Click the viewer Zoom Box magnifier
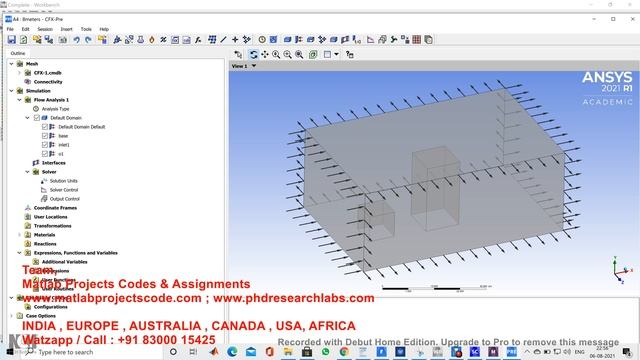 (299, 54)
